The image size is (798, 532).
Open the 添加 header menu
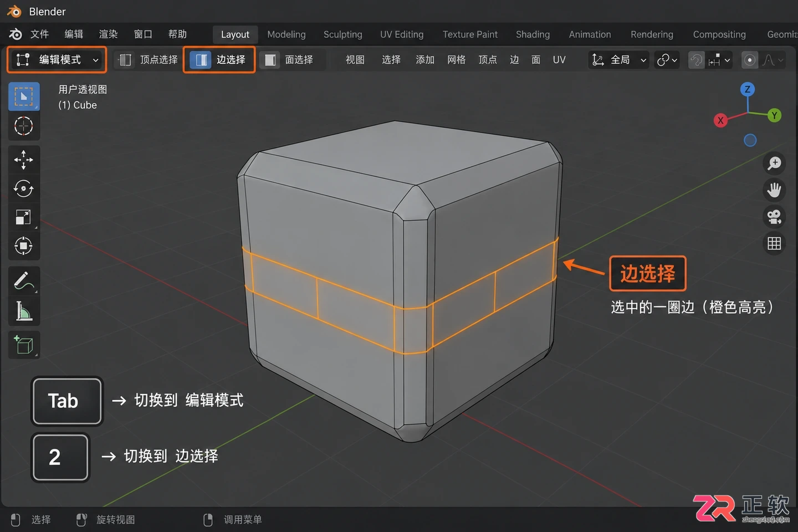coord(425,60)
